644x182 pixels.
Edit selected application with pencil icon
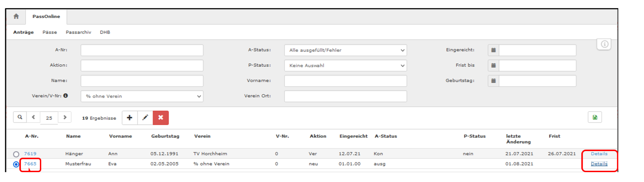(x=145, y=118)
